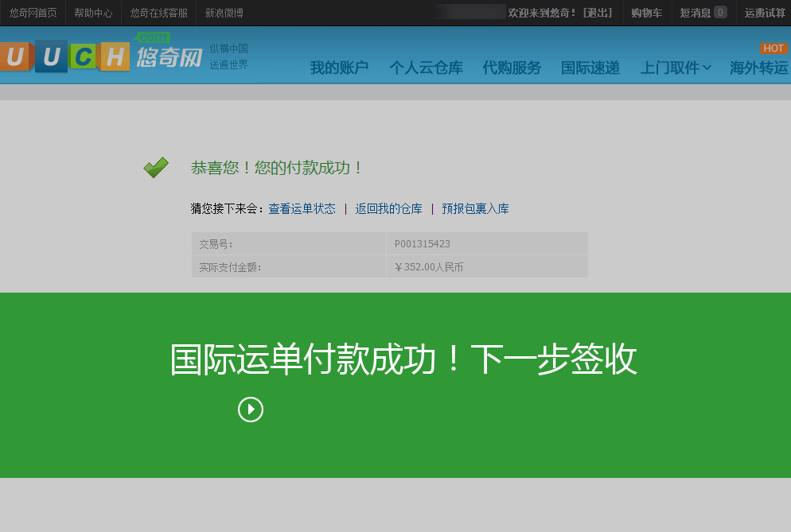Open 短消息 messages

click(696, 13)
